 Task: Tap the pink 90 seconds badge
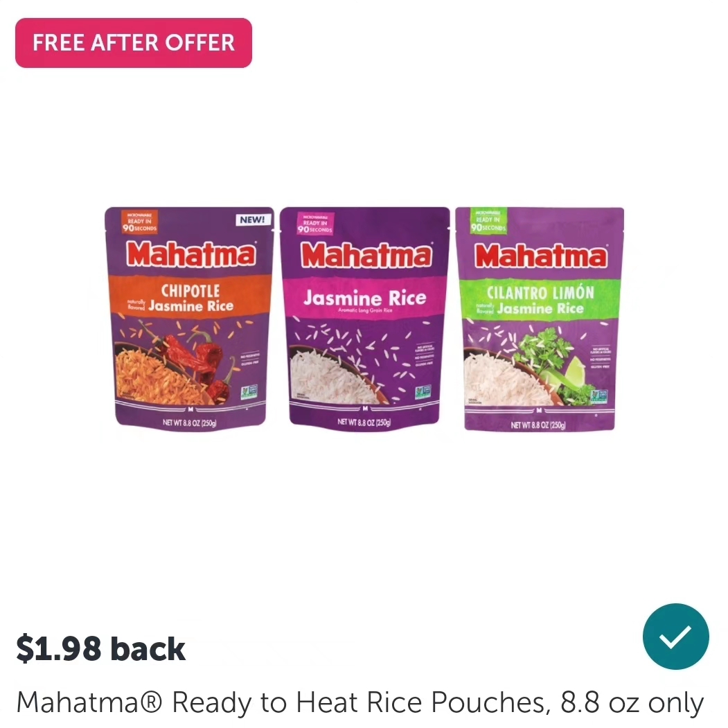tap(315, 224)
